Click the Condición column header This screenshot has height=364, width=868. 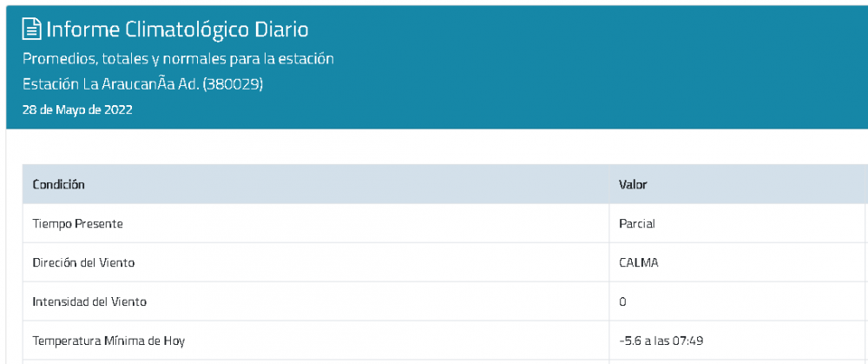click(x=58, y=184)
